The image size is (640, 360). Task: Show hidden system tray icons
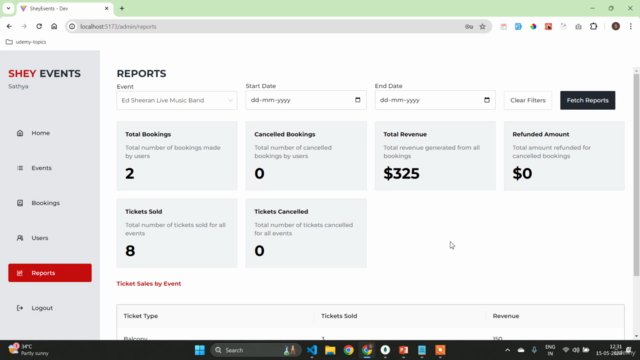(x=507, y=350)
